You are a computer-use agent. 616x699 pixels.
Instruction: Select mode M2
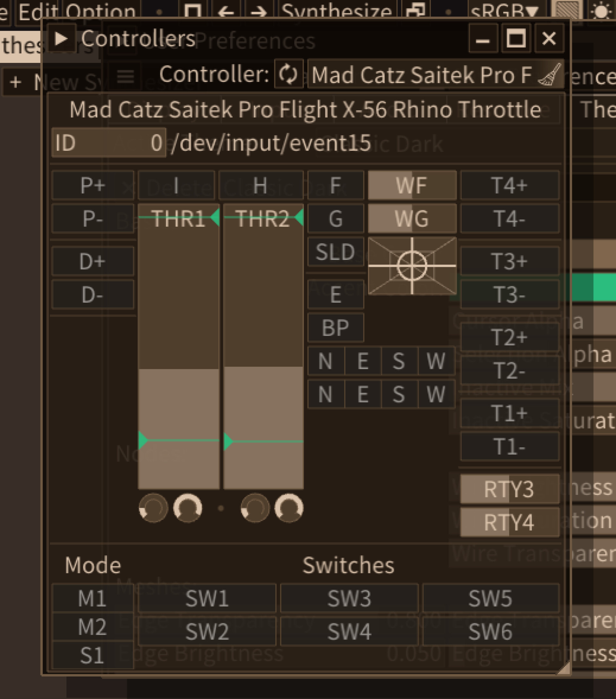click(93, 627)
